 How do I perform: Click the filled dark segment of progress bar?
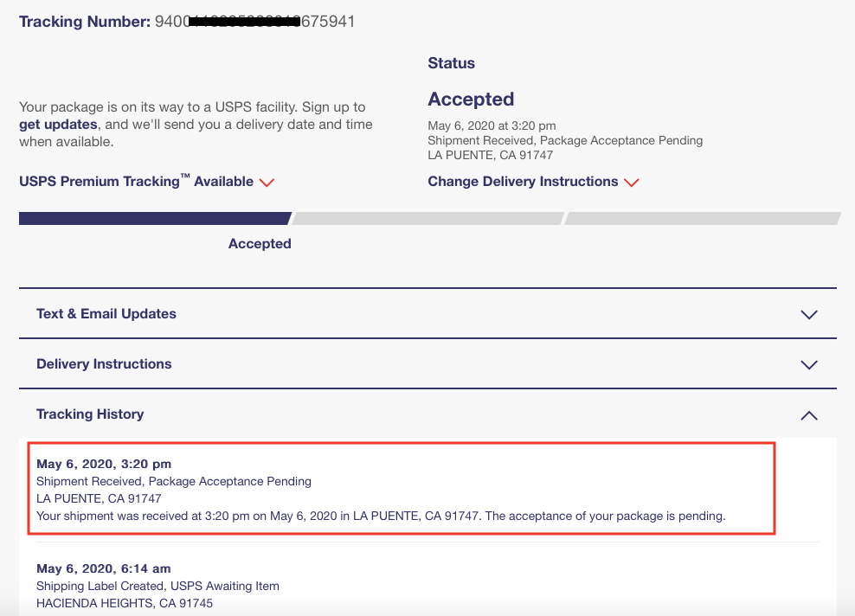[x=154, y=219]
